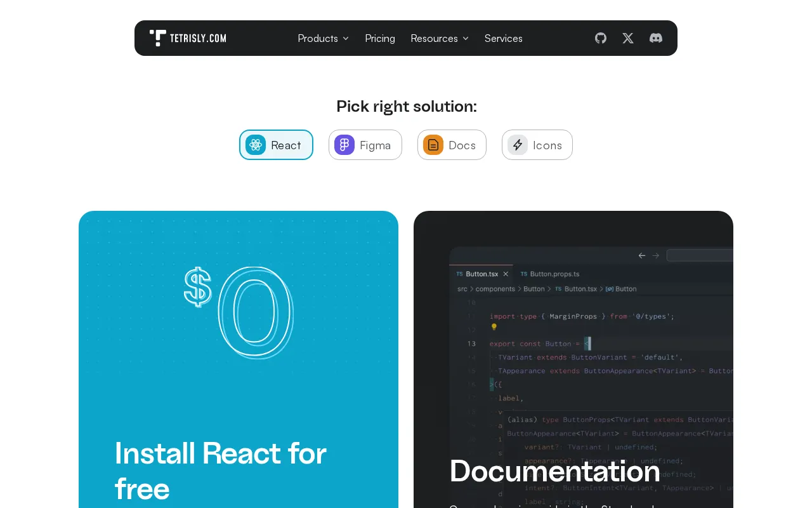The image size is (812, 508).
Task: Expand the Resources dropdown menu
Action: tap(440, 38)
